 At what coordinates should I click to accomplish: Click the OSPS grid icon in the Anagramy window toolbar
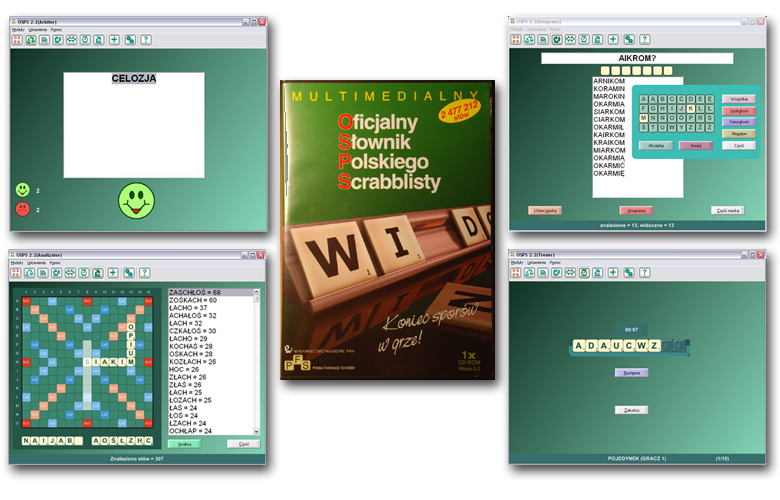(516, 39)
